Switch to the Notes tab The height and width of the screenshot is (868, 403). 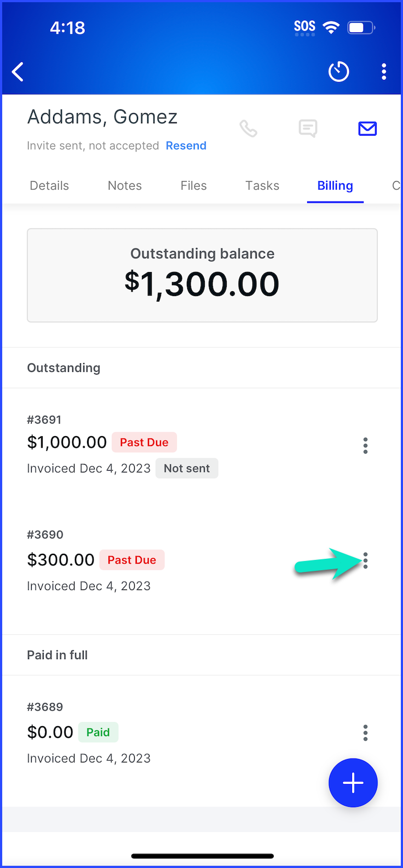pyautogui.click(x=125, y=186)
